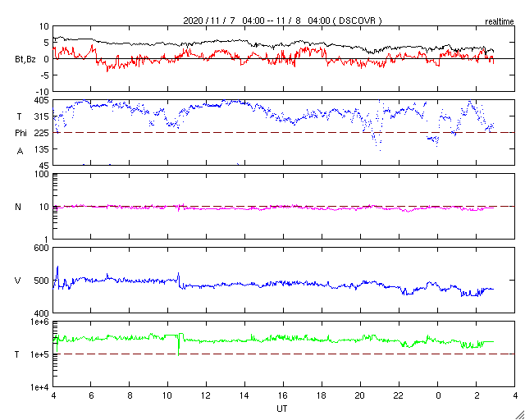Click the "16" hour tick on the UT axis
This screenshot has height=420, width=525.
click(283, 396)
